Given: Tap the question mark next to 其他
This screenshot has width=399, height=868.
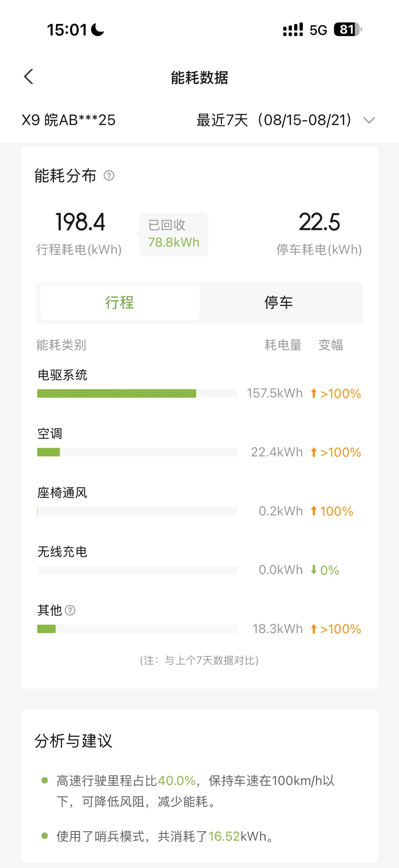Looking at the screenshot, I should 70,610.
